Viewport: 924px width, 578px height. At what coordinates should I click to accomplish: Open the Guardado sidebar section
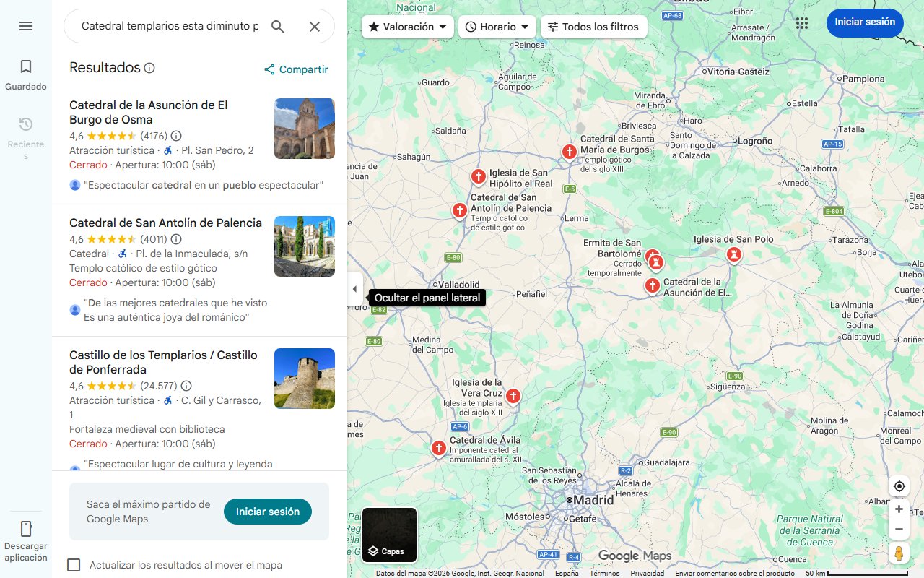click(26, 74)
